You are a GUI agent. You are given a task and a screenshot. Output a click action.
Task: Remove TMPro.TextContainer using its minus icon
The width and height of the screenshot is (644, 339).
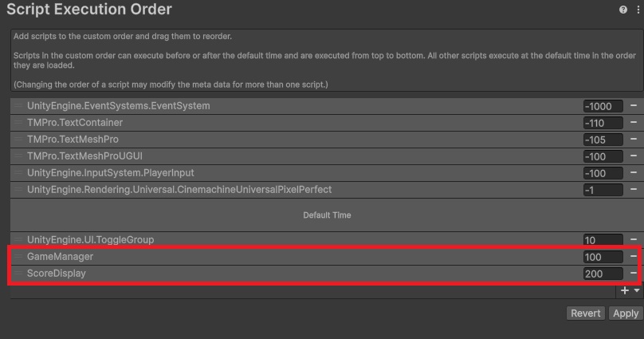coord(634,123)
